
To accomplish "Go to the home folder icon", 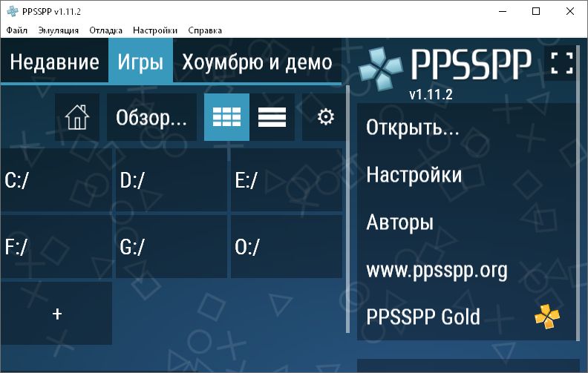I will 77,117.
